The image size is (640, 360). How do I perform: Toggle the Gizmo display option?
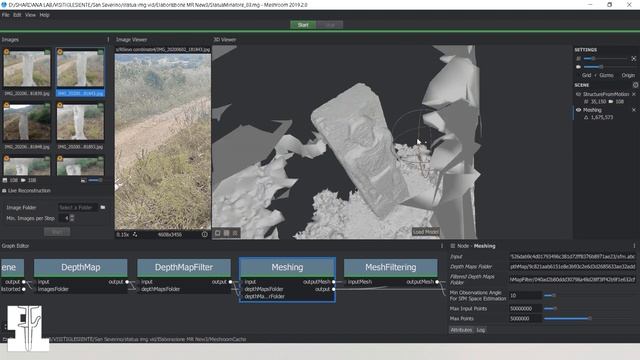[606, 76]
